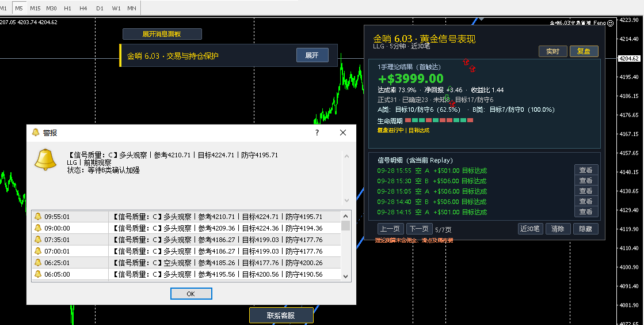Click bell icon of the 09:00:00 row

pyautogui.click(x=38, y=228)
